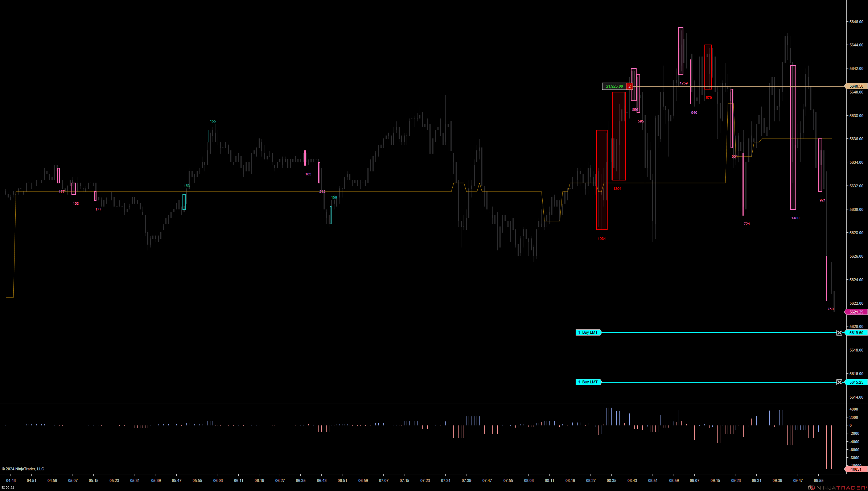Cancel the Buy LMT order at 5615.25
This screenshot has width=868, height=491.
(x=839, y=382)
